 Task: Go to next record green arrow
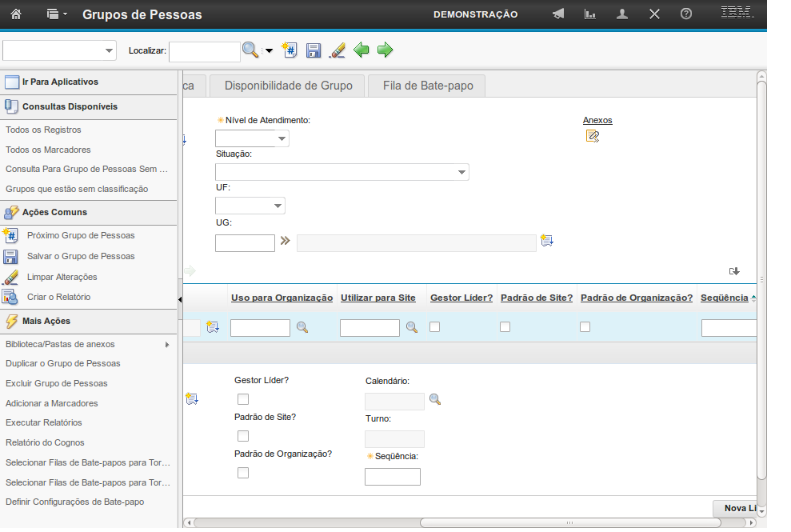pyautogui.click(x=386, y=50)
